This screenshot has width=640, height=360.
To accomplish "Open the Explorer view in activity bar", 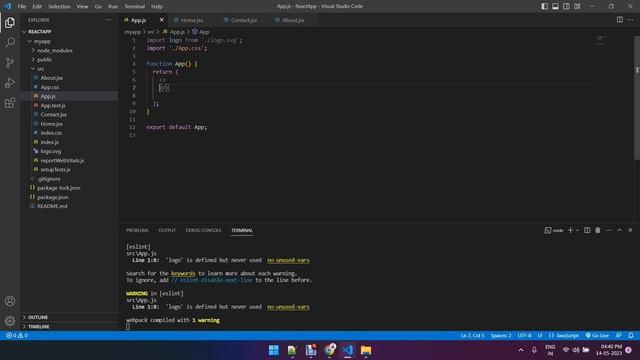I will click(x=10, y=22).
